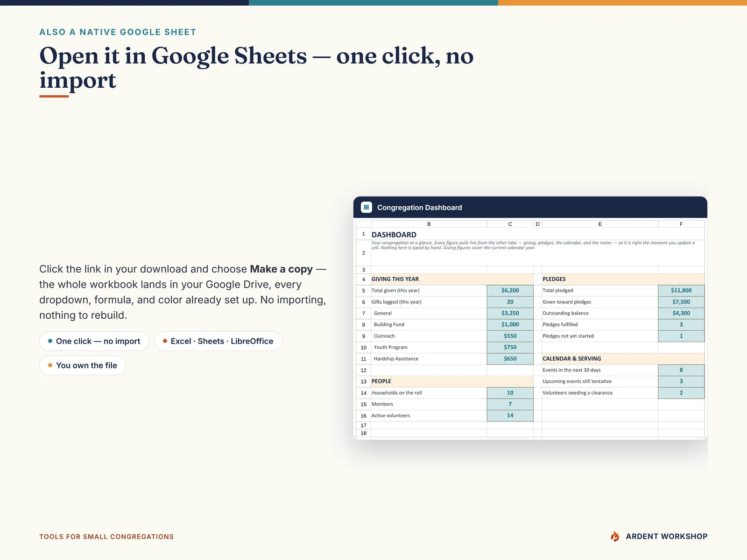
Task: Click the Outreach $550 cell
Action: [x=510, y=336]
